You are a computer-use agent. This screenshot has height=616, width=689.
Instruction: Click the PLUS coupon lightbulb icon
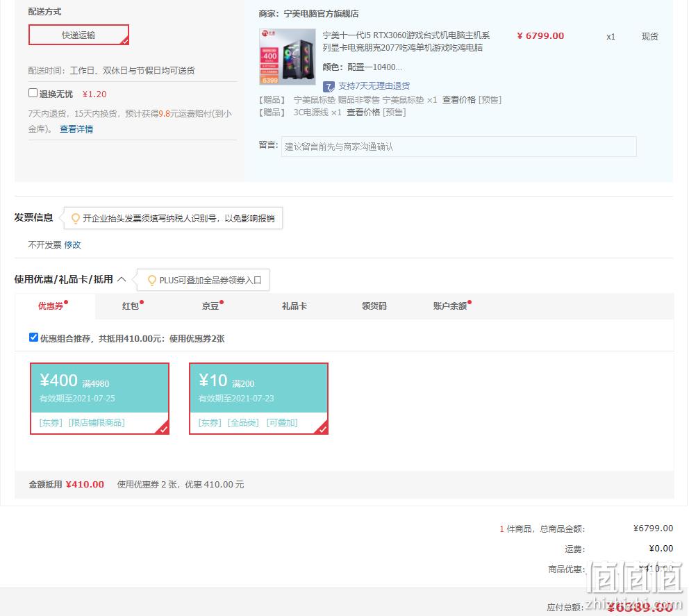pyautogui.click(x=152, y=281)
